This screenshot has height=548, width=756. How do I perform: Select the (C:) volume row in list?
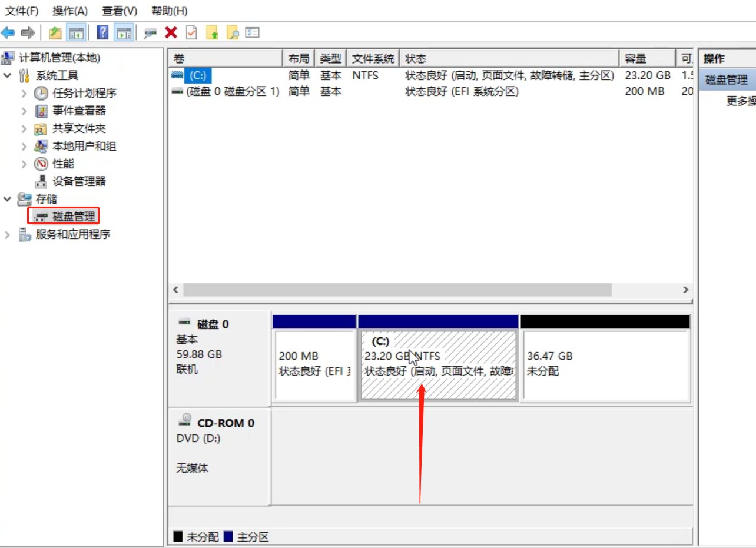[430, 75]
